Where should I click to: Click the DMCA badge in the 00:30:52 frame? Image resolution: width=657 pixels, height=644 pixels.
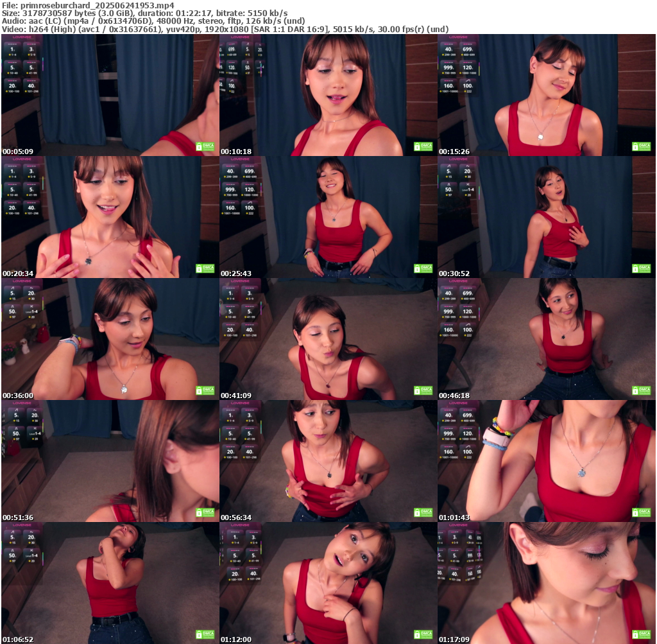point(642,268)
